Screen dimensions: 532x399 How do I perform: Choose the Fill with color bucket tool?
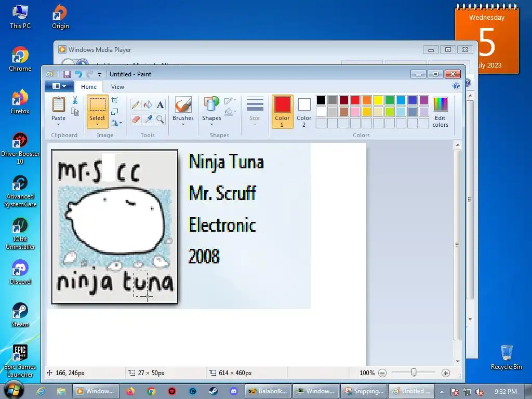tap(148, 104)
